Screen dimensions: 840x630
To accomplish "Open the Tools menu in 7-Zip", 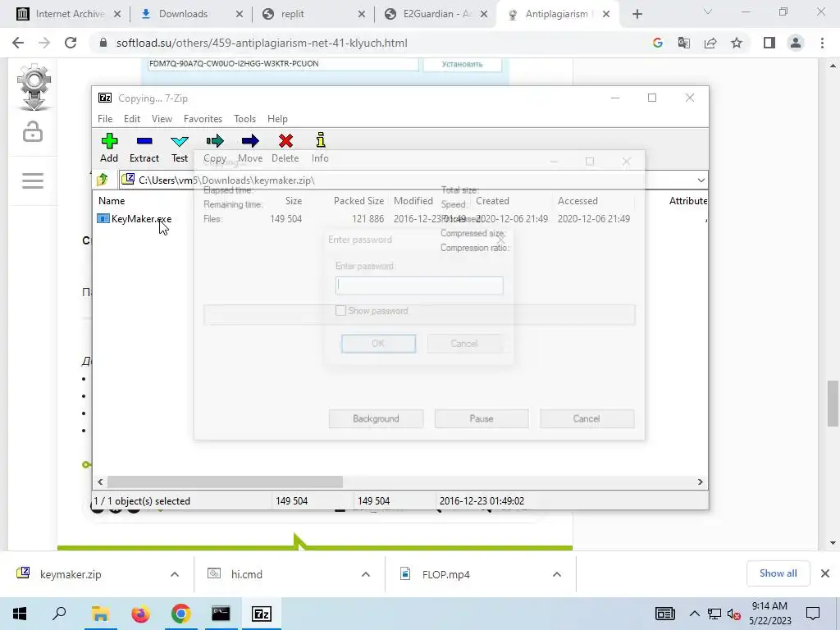I will coord(244,119).
